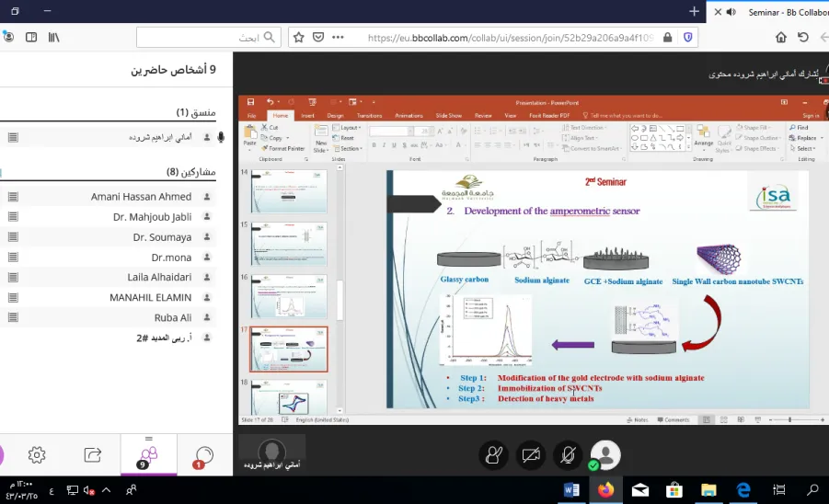Open Firefox library icon
Viewport: 829px width, 504px height.
(54, 38)
